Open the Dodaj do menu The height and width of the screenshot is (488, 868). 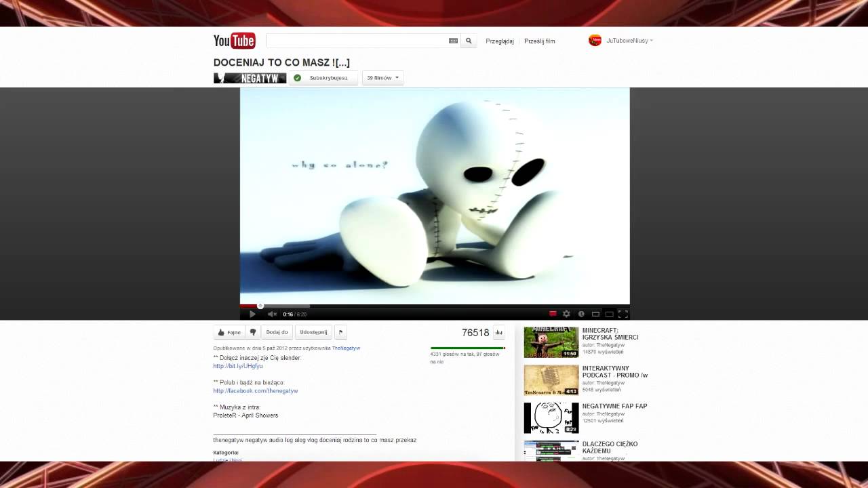pos(277,332)
